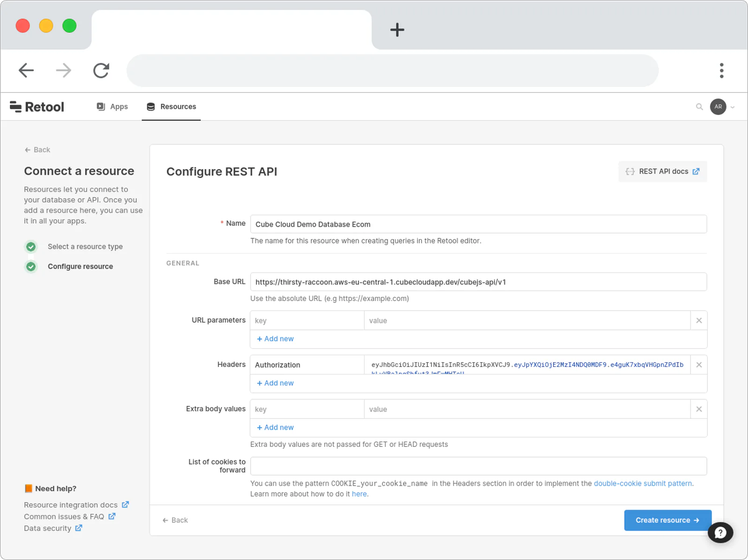
Task: Open REST API docs button
Action: click(662, 172)
